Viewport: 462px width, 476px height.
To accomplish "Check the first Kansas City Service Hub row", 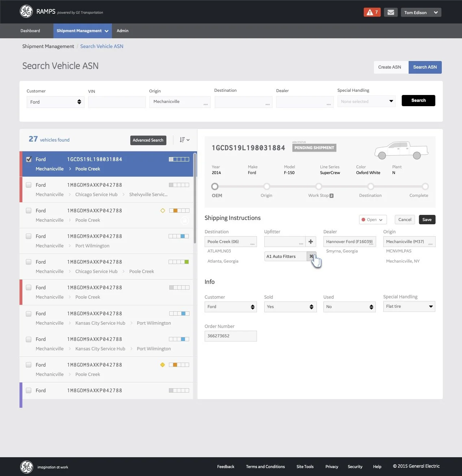I will (29, 313).
